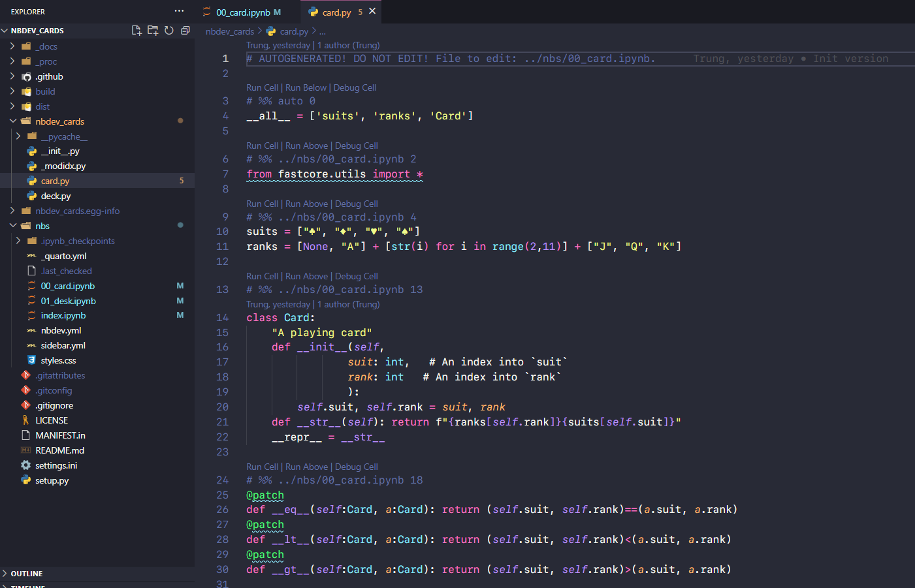Click the inline "Init version" blame text
This screenshot has height=588, width=915.
(x=851, y=59)
